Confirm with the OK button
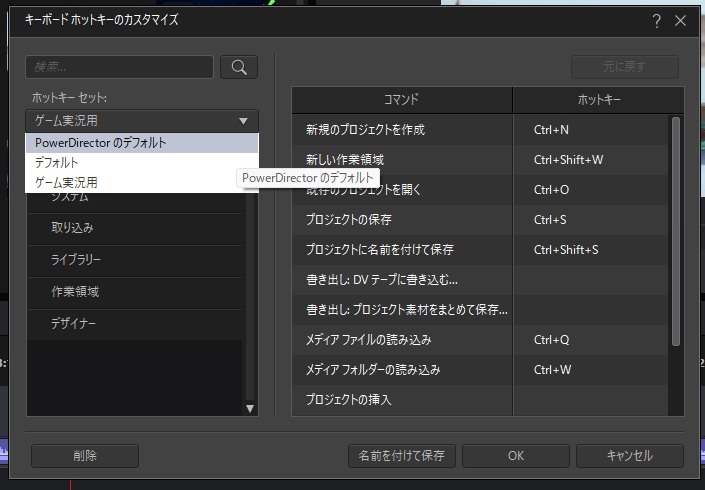The height and width of the screenshot is (490, 705). (516, 456)
